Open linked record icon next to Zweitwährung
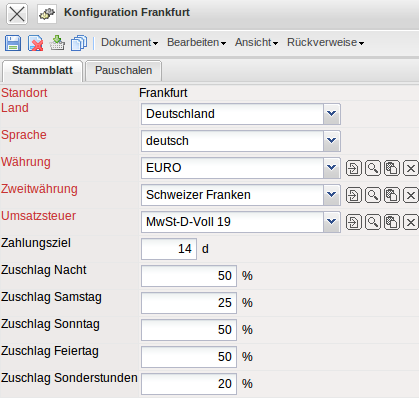Viewport: 419px width, 399px height. (x=353, y=195)
